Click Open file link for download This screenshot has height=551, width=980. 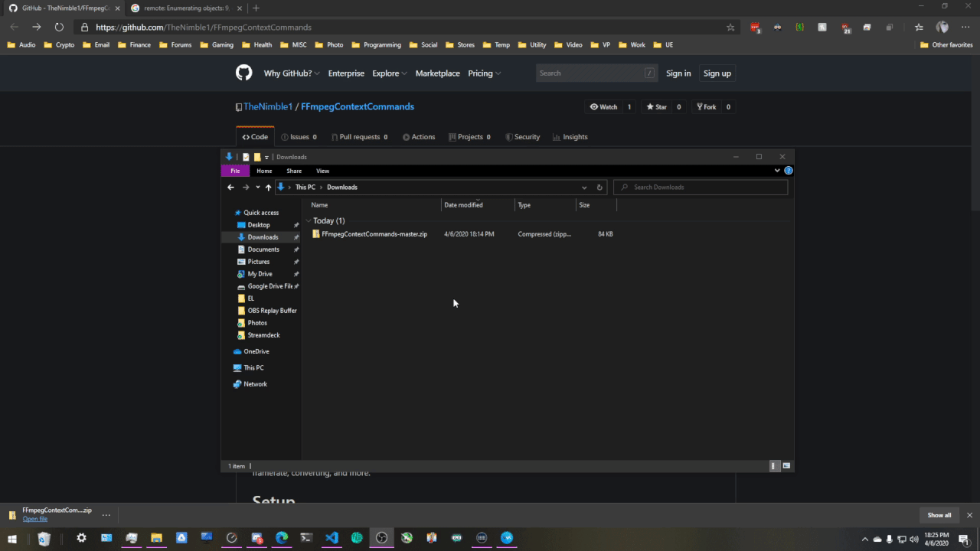pyautogui.click(x=35, y=519)
